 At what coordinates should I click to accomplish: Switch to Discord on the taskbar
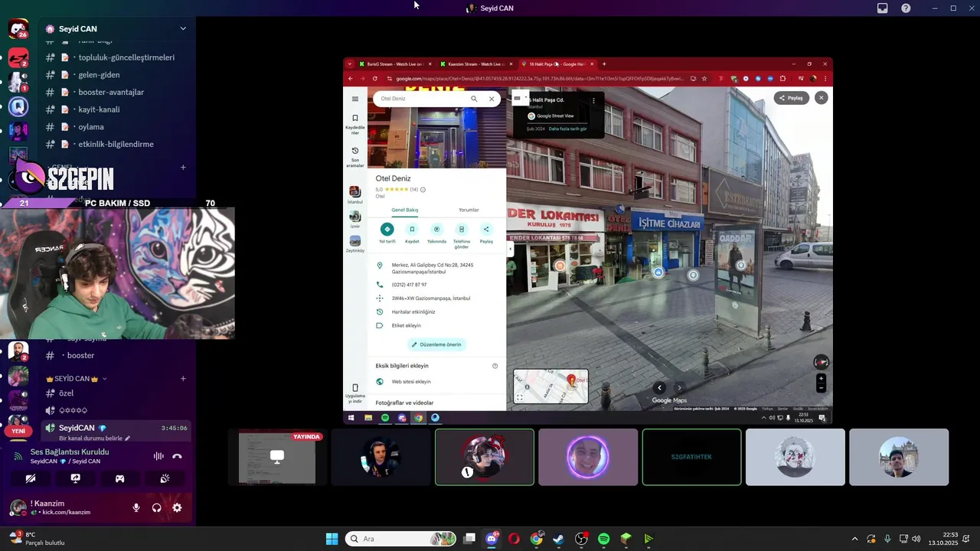492,539
